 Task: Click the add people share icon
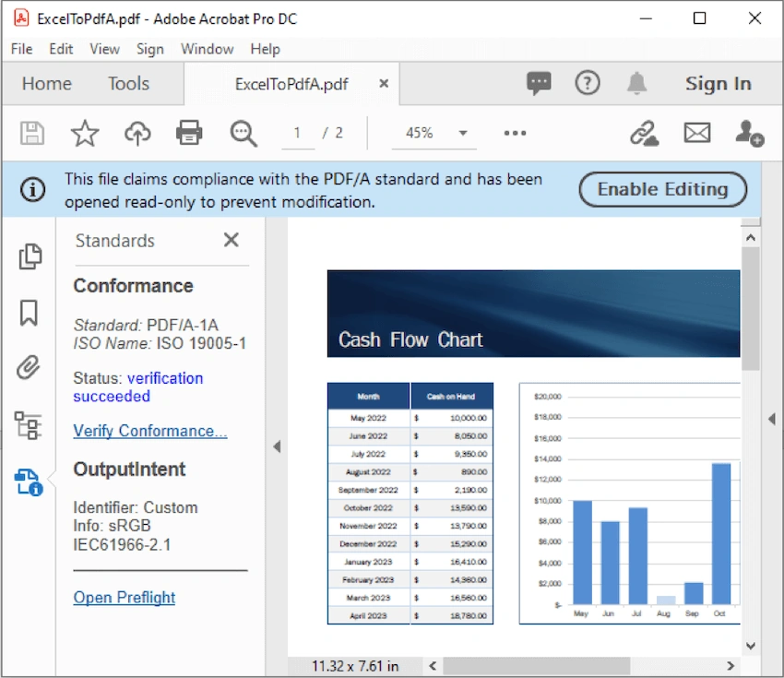tap(749, 134)
